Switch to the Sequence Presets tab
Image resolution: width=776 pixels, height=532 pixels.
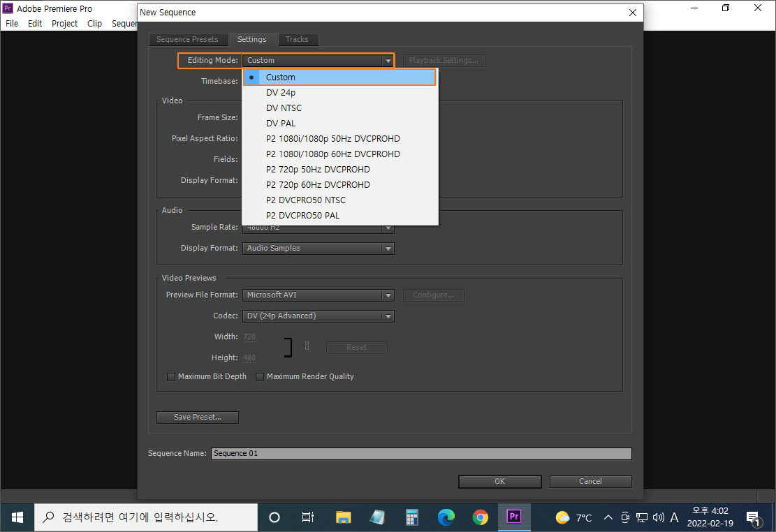188,39
